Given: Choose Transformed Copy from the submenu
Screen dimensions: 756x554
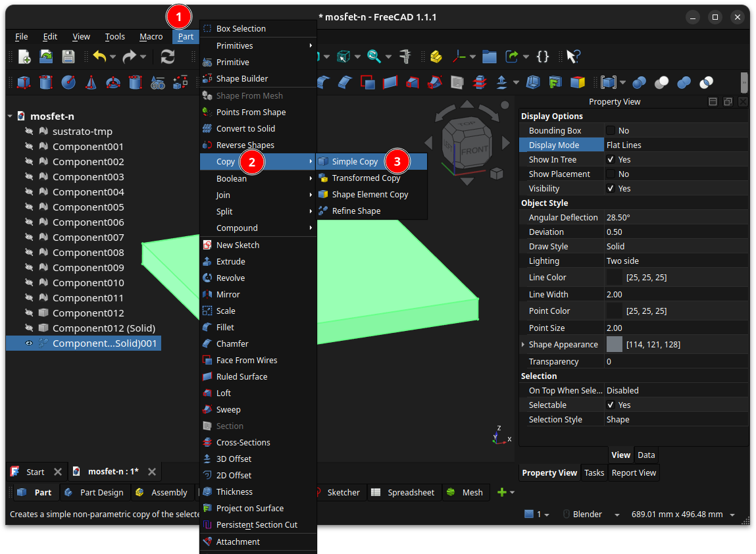Looking at the screenshot, I should coord(371,178).
